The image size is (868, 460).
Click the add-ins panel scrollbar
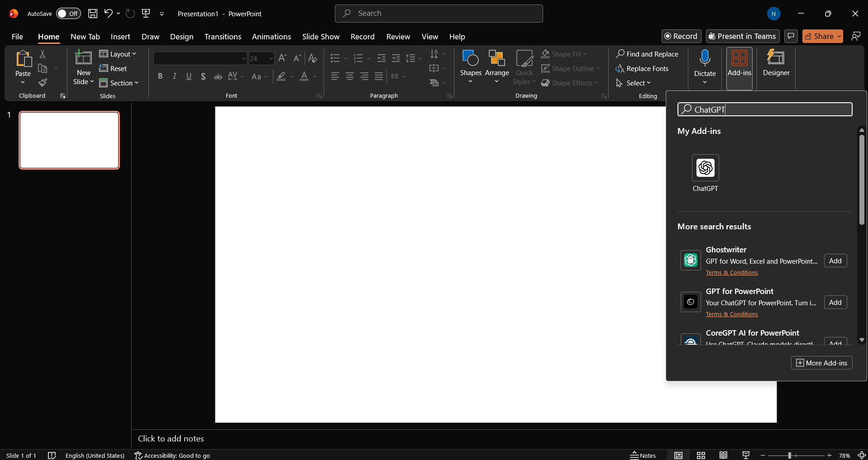(x=862, y=180)
